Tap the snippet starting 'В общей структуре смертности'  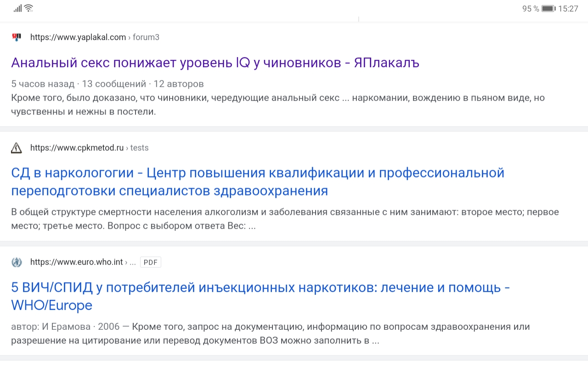click(x=285, y=219)
